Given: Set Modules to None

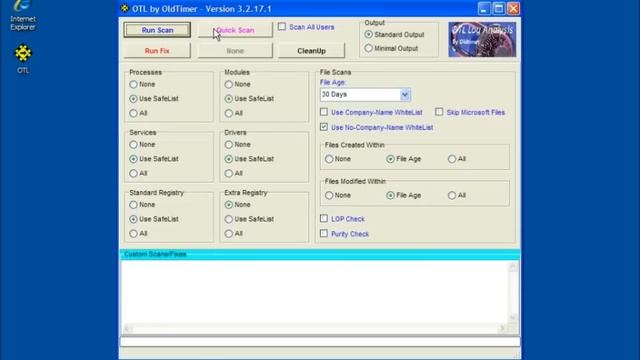Looking at the screenshot, I should (x=229, y=84).
